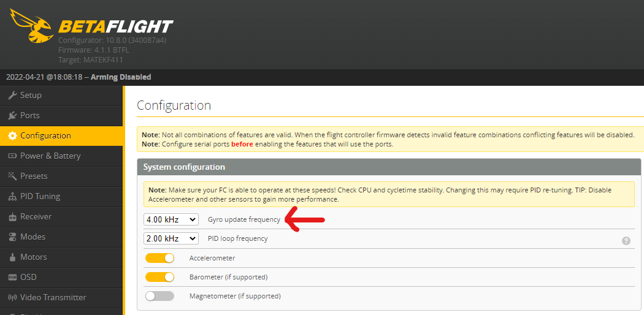Screen dimensions: 644x315
Task: Click the OSD icon in sidebar
Action: pos(13,277)
